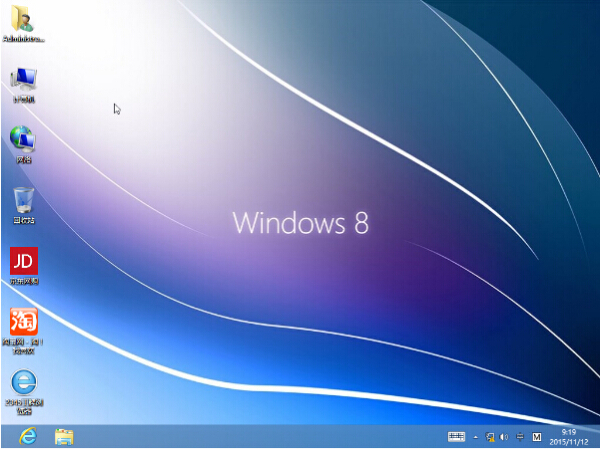Open Internet Explorer from the taskbar
This screenshot has height=449, width=600.
pos(28,436)
